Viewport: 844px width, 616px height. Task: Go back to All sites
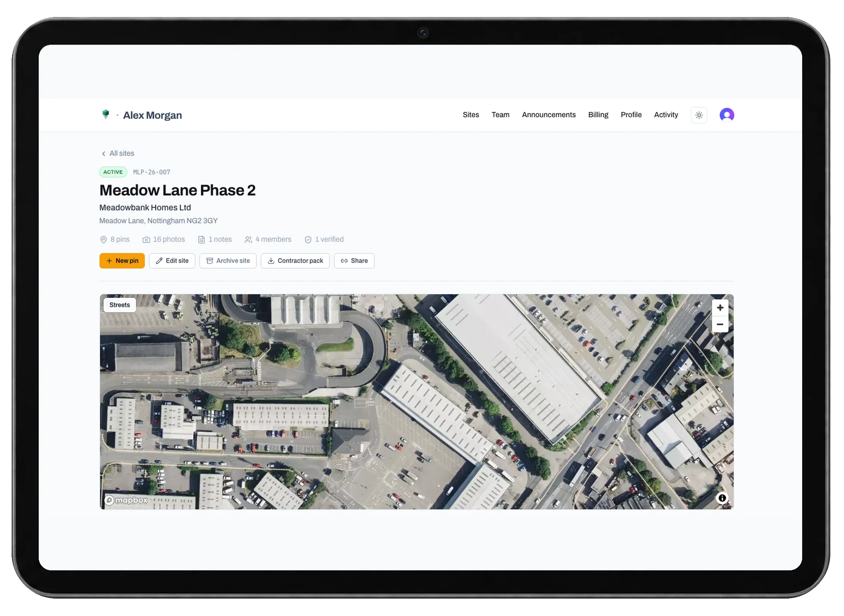pos(118,154)
